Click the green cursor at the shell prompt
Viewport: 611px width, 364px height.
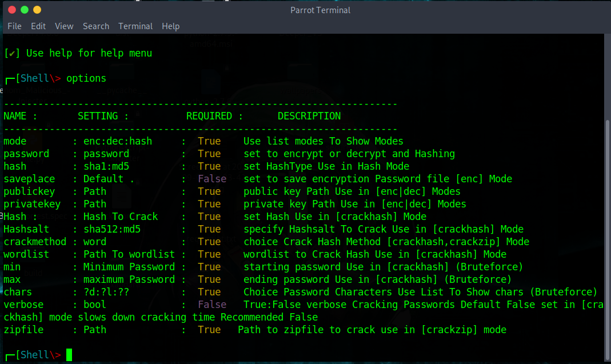[69, 355]
